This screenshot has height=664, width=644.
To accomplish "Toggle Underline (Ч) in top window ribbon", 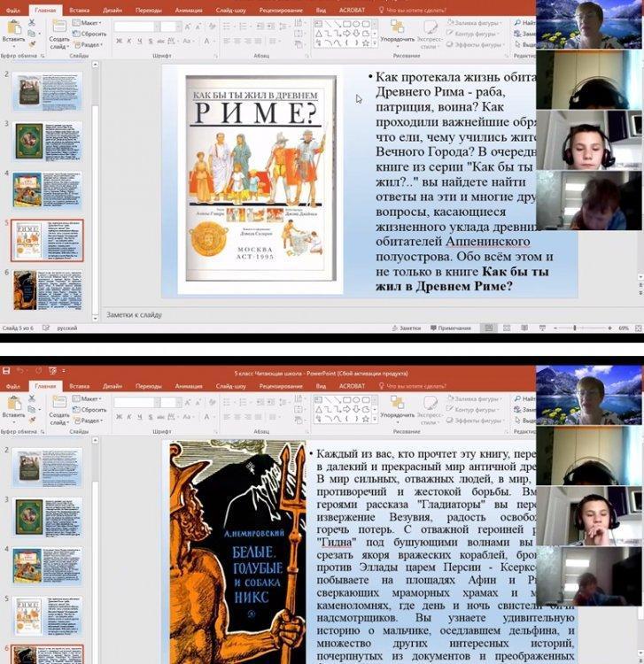I will (139, 41).
